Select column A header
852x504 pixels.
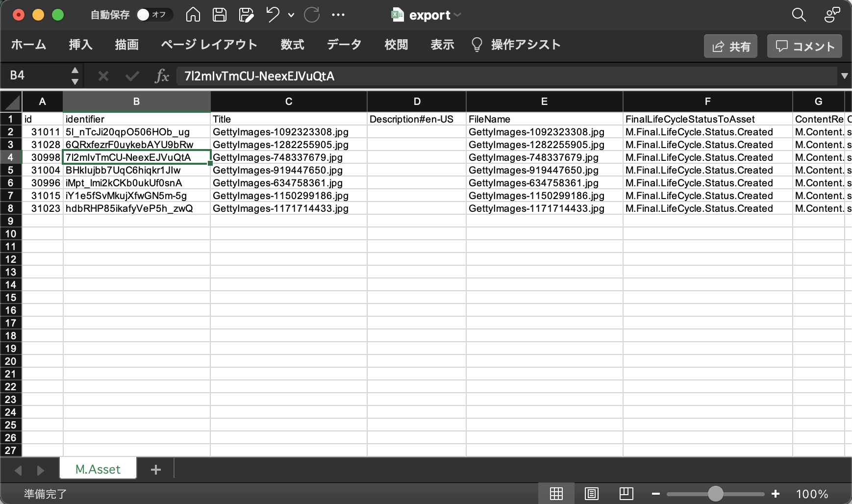43,101
